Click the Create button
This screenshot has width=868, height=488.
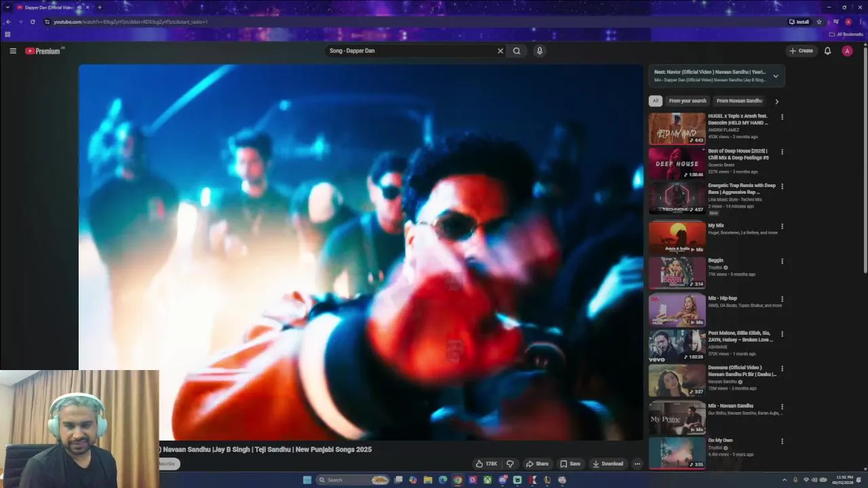[x=801, y=51]
